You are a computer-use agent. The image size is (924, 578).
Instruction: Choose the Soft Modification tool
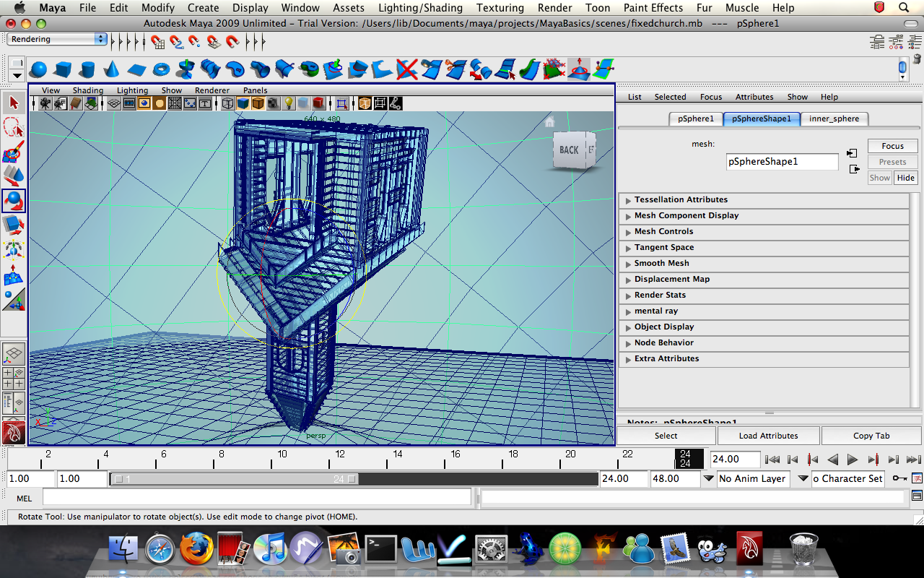[x=14, y=275]
